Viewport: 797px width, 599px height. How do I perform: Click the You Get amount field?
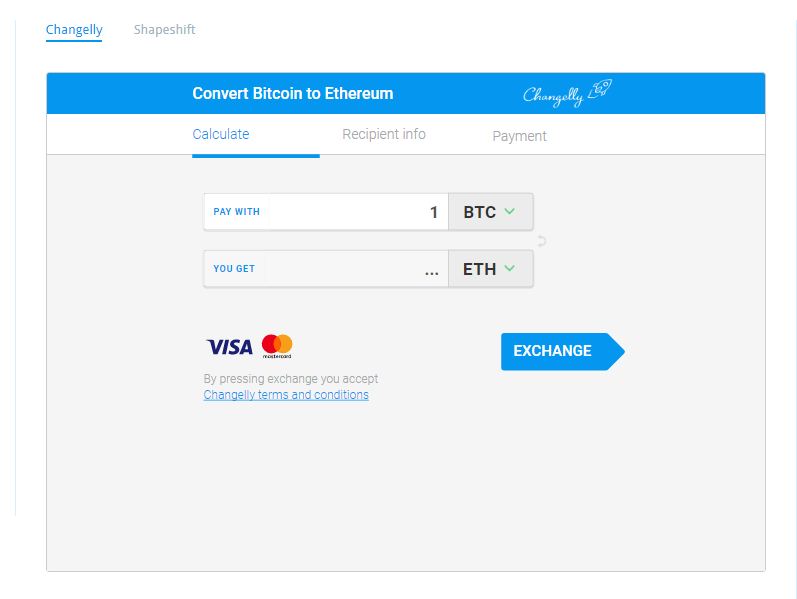[358, 269]
